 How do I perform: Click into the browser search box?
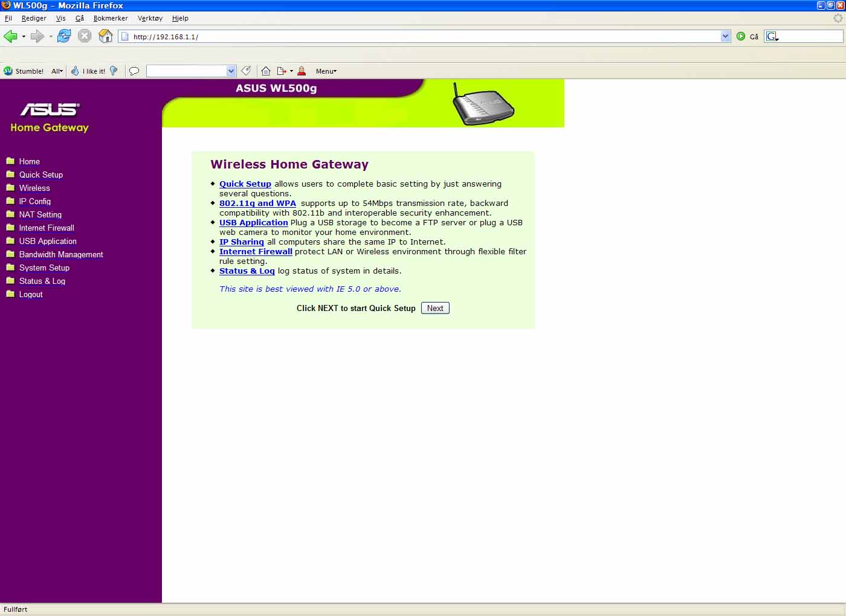(811, 37)
